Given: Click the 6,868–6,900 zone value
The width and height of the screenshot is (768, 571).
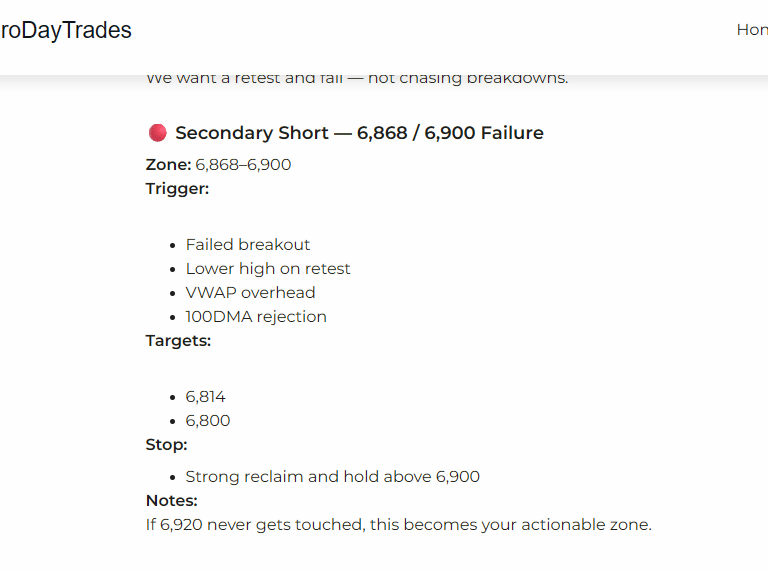Looking at the screenshot, I should (243, 164).
